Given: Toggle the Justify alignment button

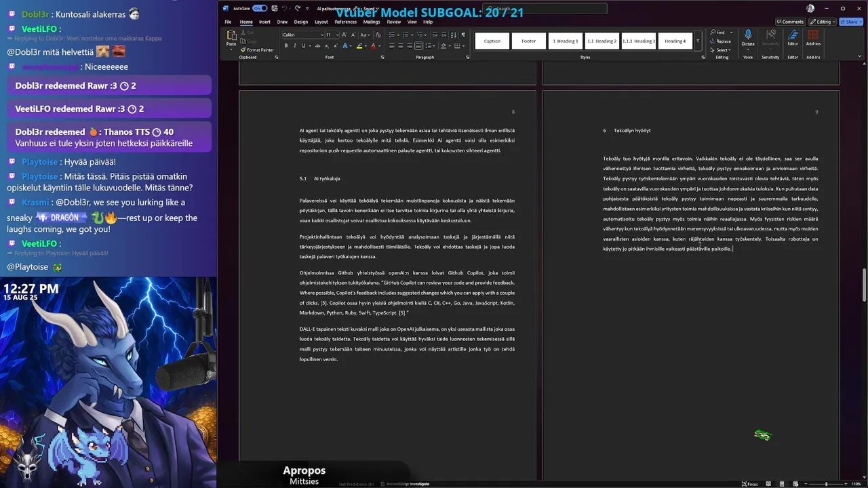Looking at the screenshot, I should click(418, 45).
